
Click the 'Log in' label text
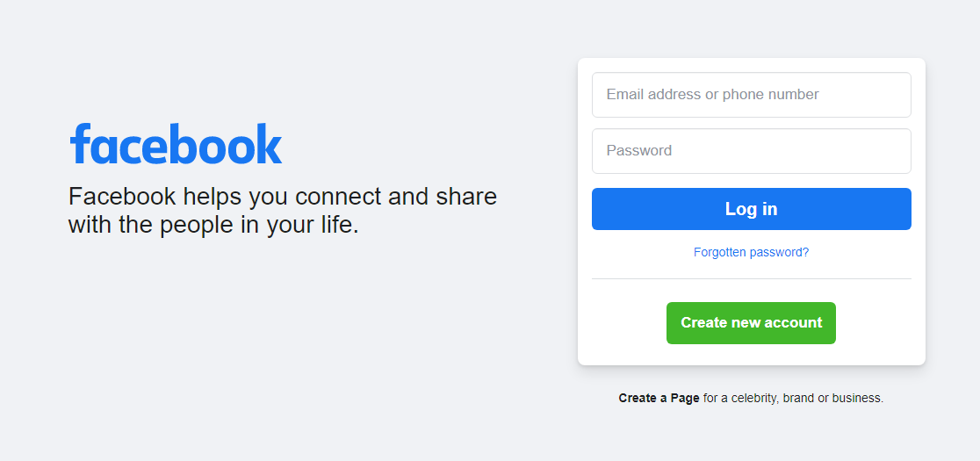(752, 209)
